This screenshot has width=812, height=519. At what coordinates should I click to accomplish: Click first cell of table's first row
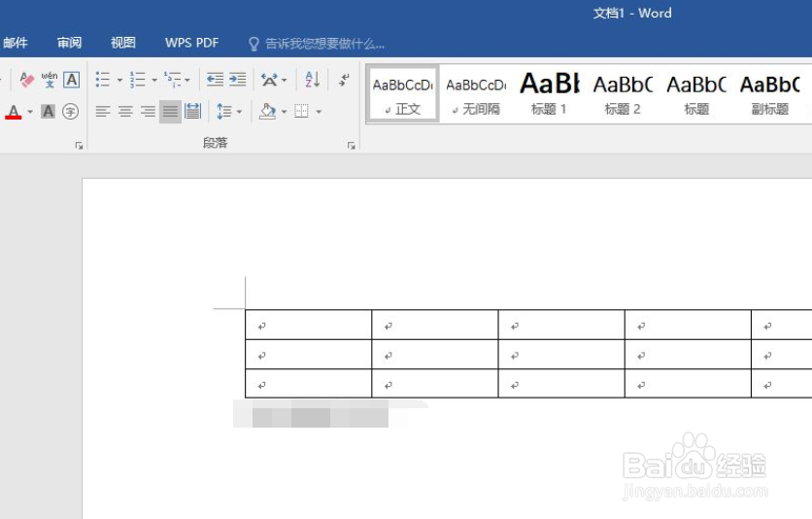[x=309, y=325]
